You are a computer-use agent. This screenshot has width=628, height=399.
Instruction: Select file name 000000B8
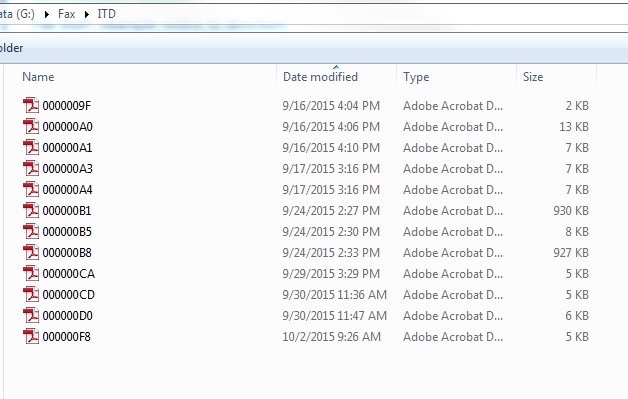coord(67,253)
